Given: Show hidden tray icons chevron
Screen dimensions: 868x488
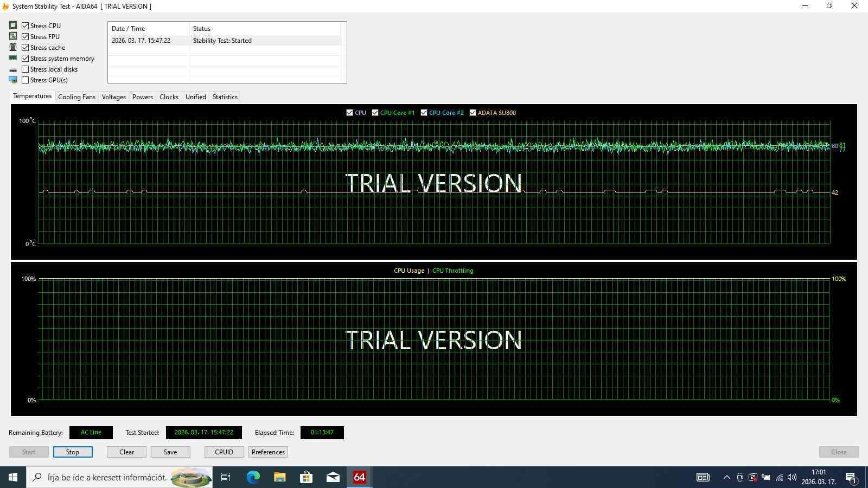Looking at the screenshot, I should coord(726,477).
